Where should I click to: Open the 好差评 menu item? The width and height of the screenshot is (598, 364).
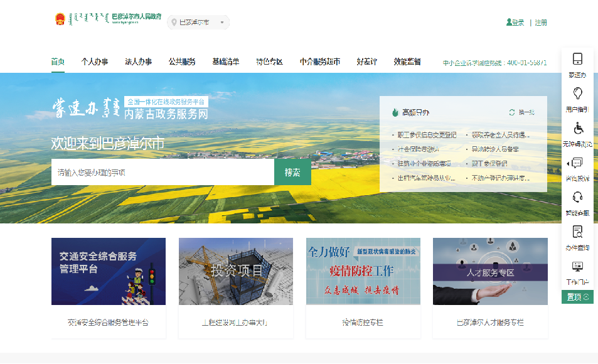pyautogui.click(x=366, y=62)
